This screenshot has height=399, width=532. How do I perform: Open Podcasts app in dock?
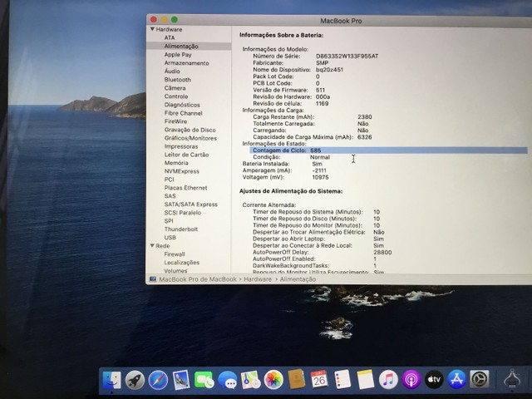point(411,379)
